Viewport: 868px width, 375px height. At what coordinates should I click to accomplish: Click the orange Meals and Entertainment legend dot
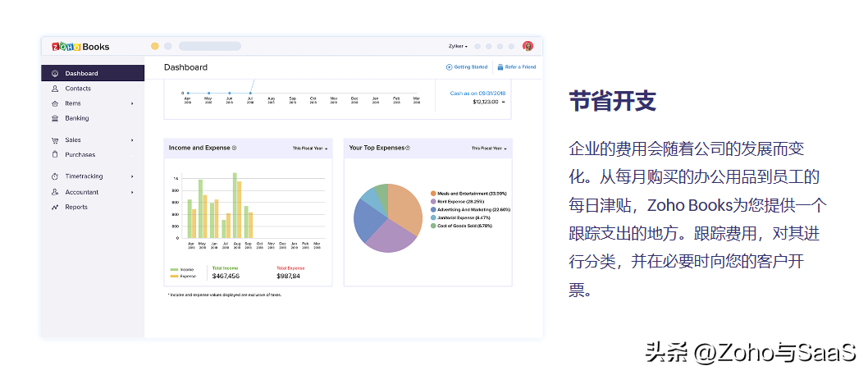(x=433, y=193)
